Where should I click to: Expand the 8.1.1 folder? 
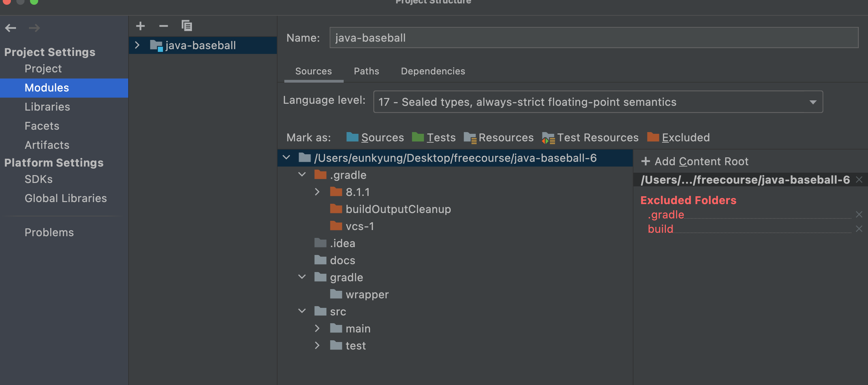click(x=317, y=192)
